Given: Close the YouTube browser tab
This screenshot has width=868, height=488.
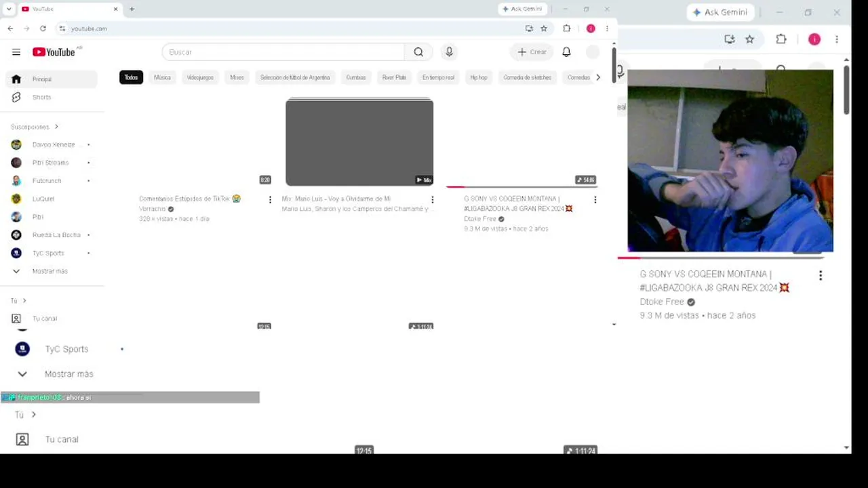Looking at the screenshot, I should coord(115,9).
